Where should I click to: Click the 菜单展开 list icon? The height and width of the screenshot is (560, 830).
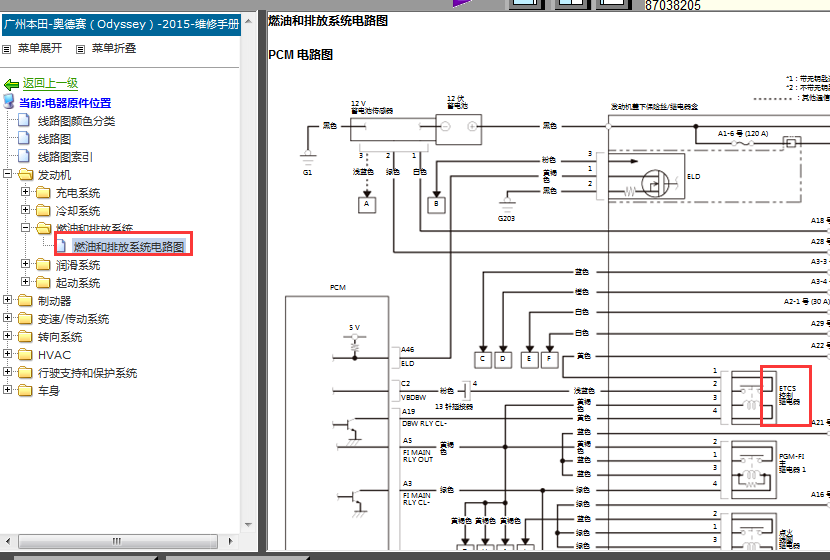click(6, 49)
